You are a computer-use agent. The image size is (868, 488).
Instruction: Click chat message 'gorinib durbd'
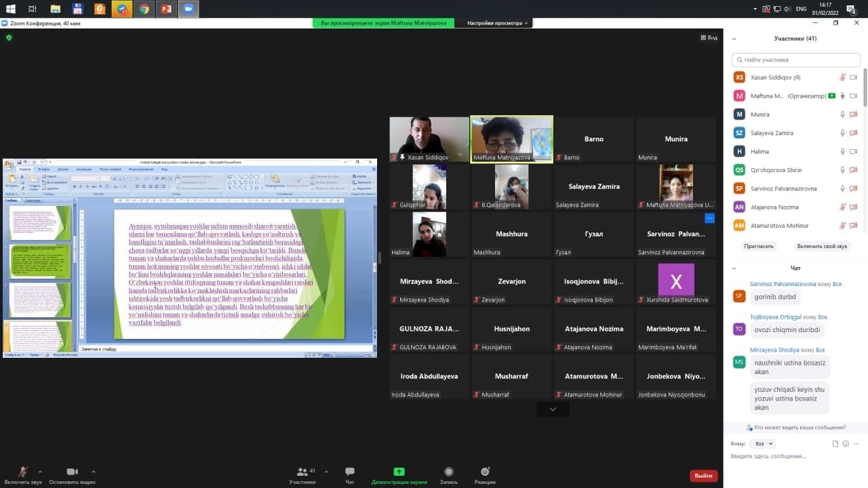(775, 297)
